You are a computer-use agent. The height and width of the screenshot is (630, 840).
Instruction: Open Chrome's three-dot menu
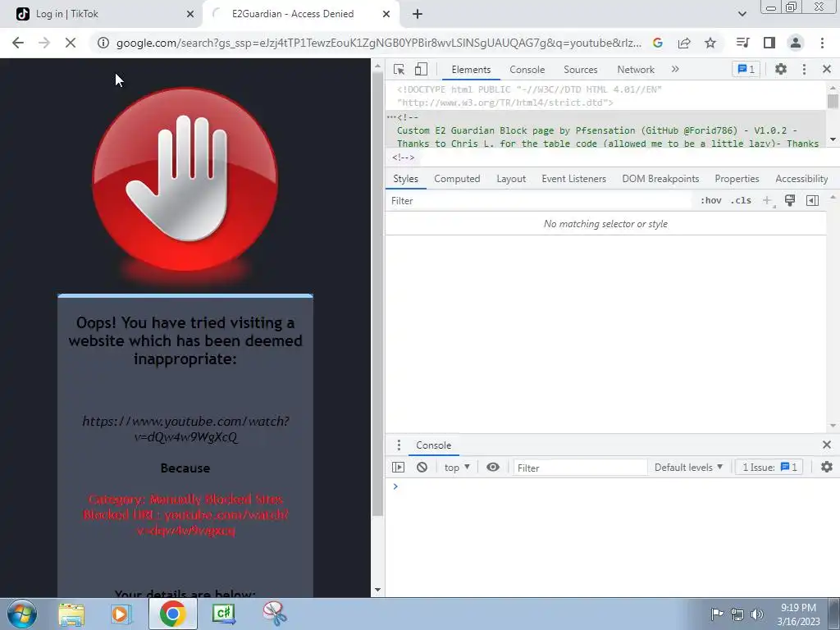[x=822, y=43]
